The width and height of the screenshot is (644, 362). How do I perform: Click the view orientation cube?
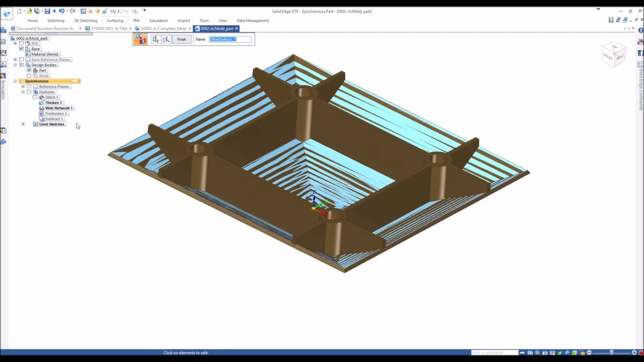tap(614, 54)
